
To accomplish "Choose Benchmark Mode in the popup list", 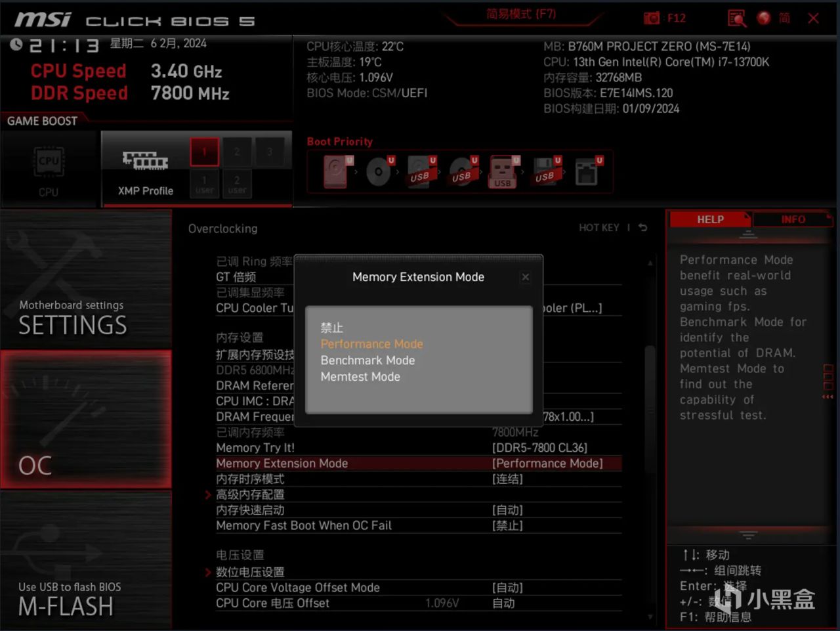I will tap(367, 360).
